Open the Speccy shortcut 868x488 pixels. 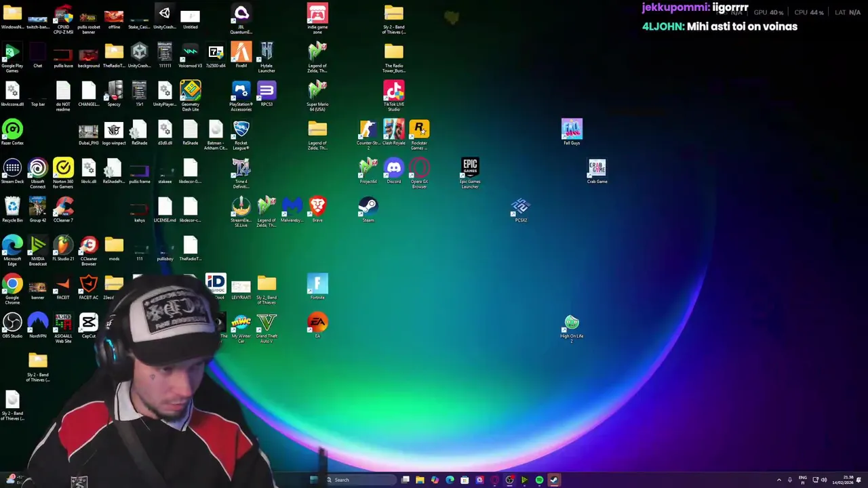114,94
